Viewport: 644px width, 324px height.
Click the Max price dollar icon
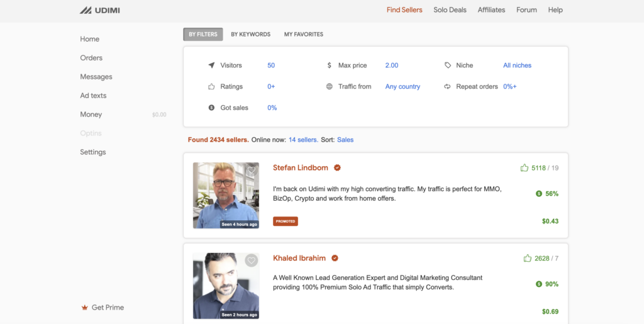pos(330,65)
